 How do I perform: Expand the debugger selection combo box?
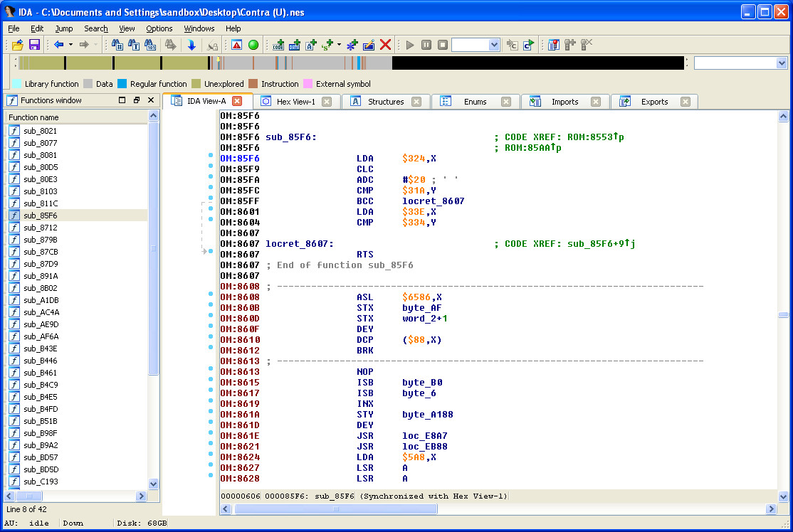495,45
